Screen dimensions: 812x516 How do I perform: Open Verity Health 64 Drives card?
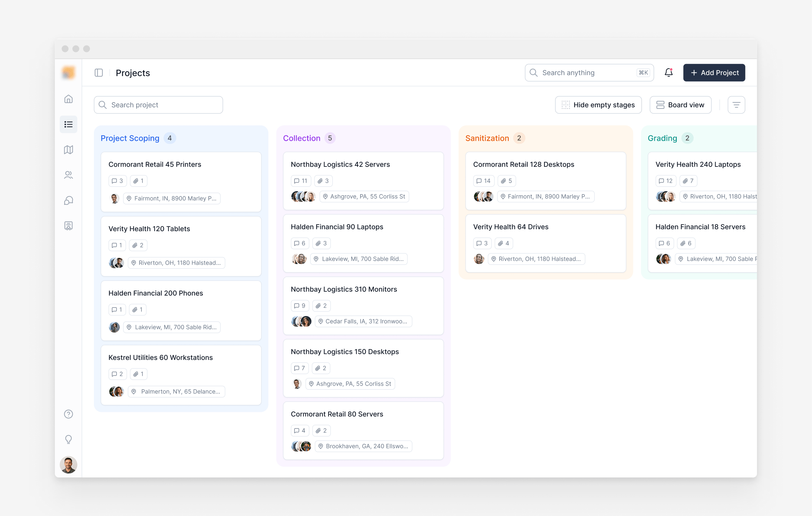point(545,243)
